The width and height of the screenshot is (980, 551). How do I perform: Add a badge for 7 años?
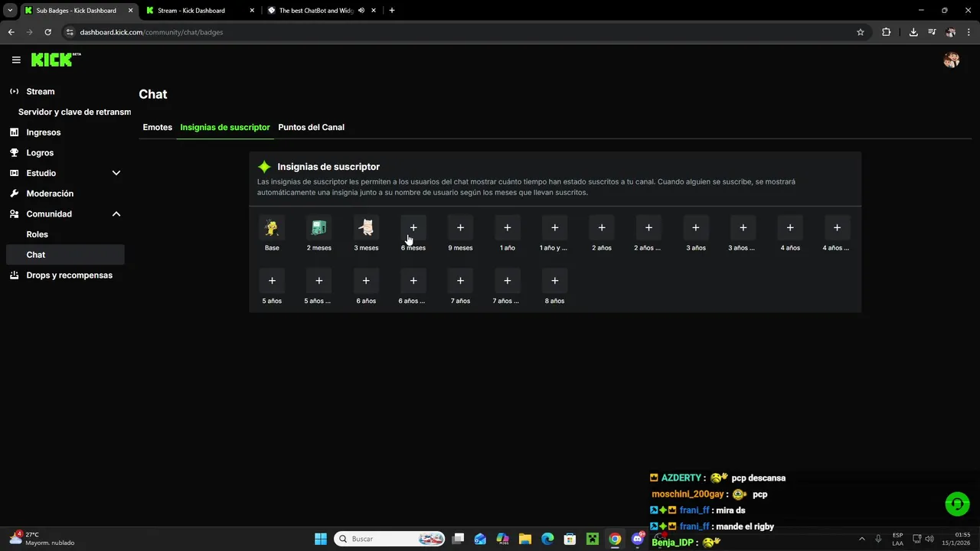(460, 280)
